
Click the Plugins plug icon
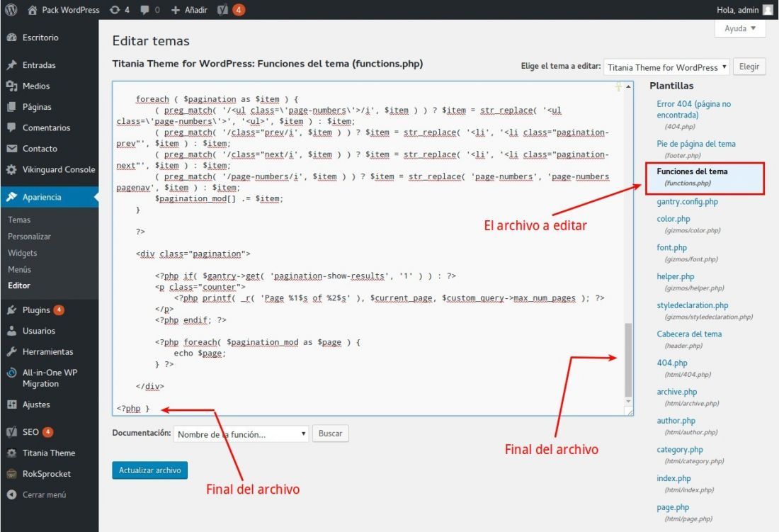tap(12, 310)
